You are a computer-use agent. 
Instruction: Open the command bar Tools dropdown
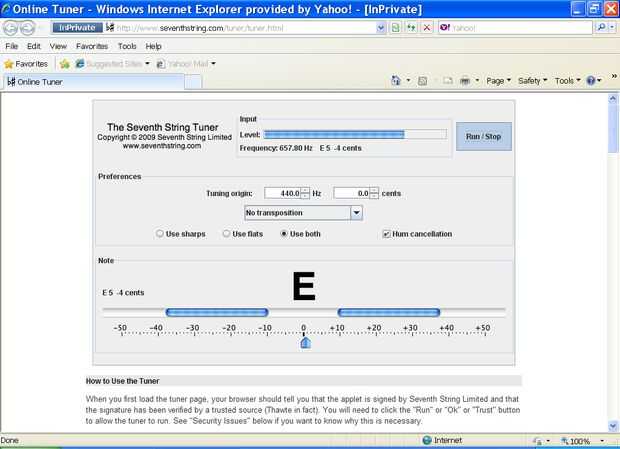coord(567,81)
